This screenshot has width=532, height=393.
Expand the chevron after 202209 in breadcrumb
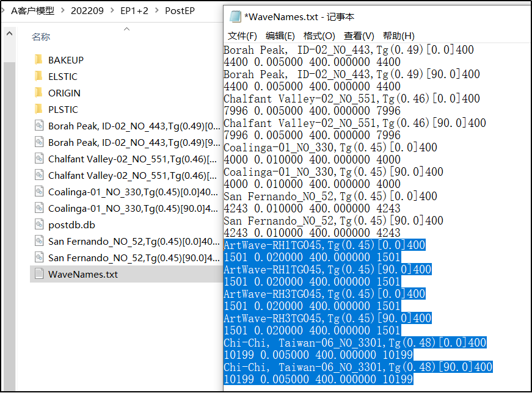[x=112, y=10]
